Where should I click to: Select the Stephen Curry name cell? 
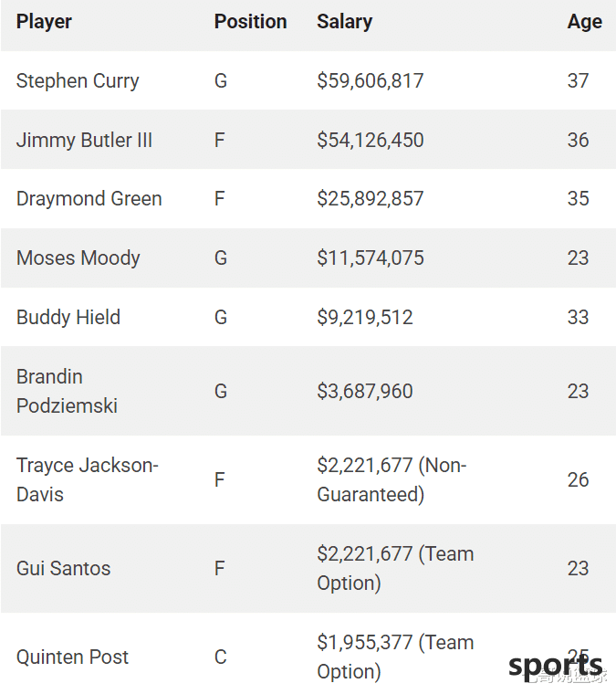click(78, 81)
